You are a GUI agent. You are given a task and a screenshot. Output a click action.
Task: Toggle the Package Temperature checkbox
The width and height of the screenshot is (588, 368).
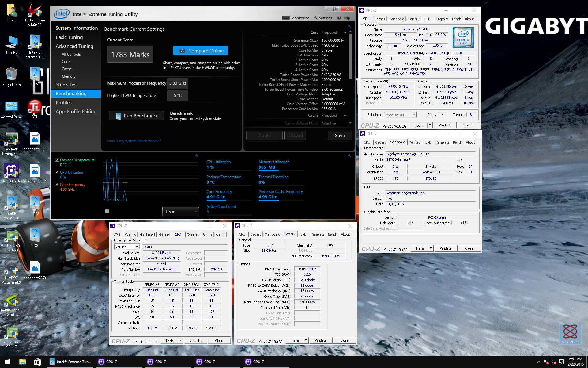pos(57,160)
